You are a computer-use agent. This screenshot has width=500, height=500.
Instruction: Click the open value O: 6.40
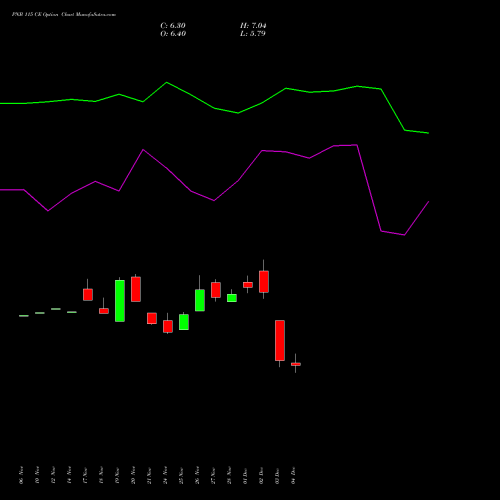(173, 34)
